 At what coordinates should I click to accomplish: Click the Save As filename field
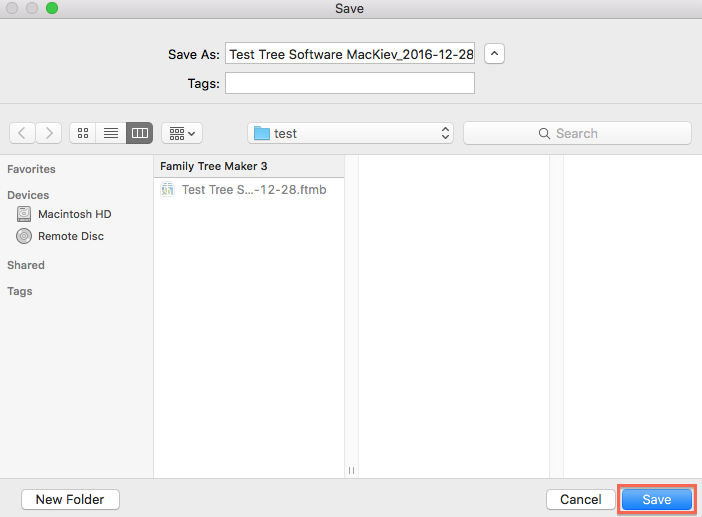(x=350, y=54)
